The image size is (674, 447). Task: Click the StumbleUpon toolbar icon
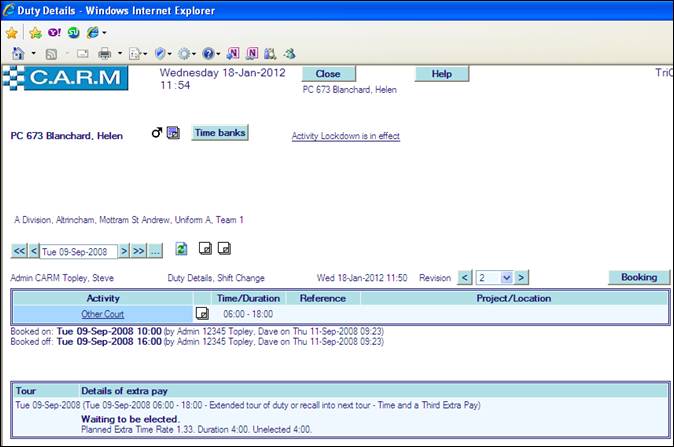[x=73, y=32]
